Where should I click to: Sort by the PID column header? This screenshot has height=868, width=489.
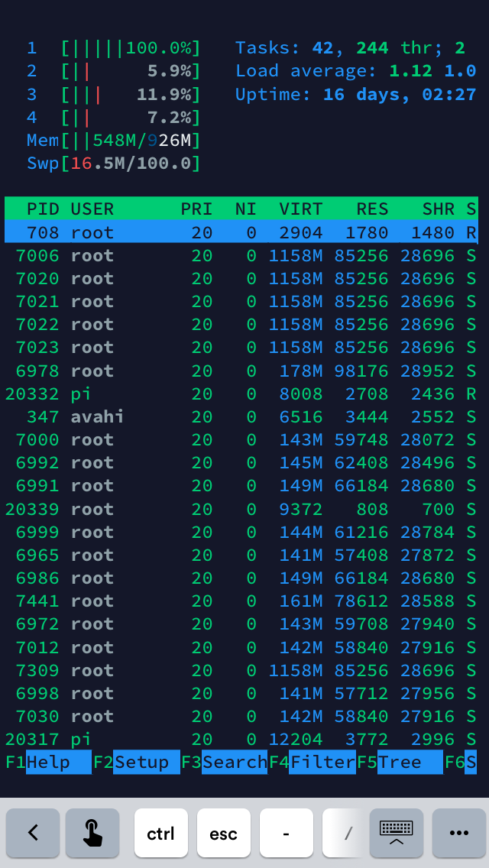click(43, 209)
